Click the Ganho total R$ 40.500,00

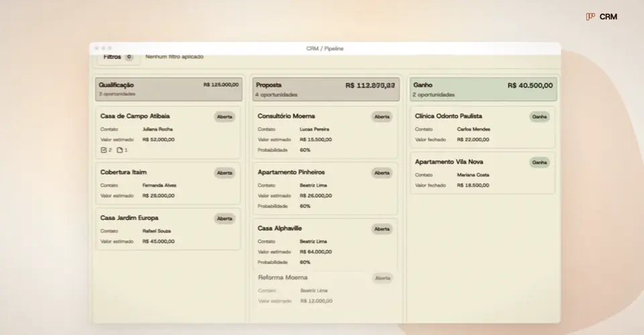pos(530,85)
